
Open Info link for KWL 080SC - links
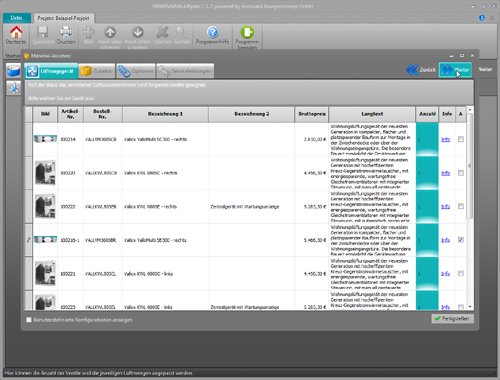click(446, 274)
